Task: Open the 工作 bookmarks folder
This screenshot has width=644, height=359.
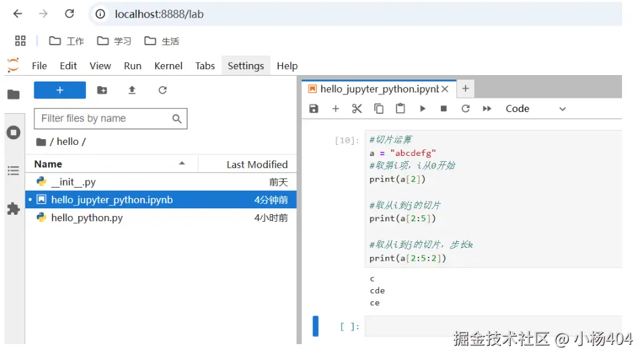Action: pos(67,41)
